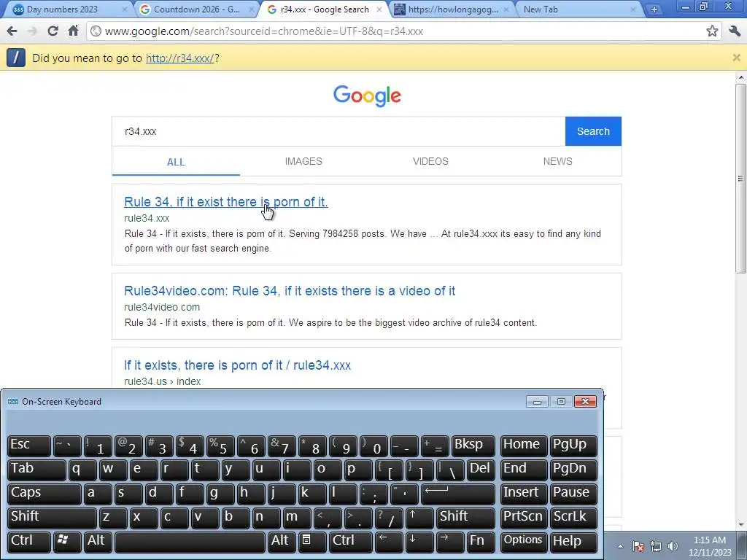Click the blue info bar icon

coord(16,58)
